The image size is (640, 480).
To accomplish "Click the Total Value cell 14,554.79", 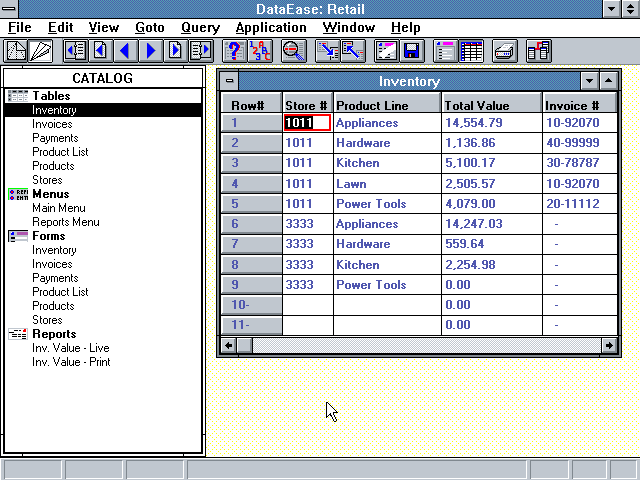I will [491, 123].
